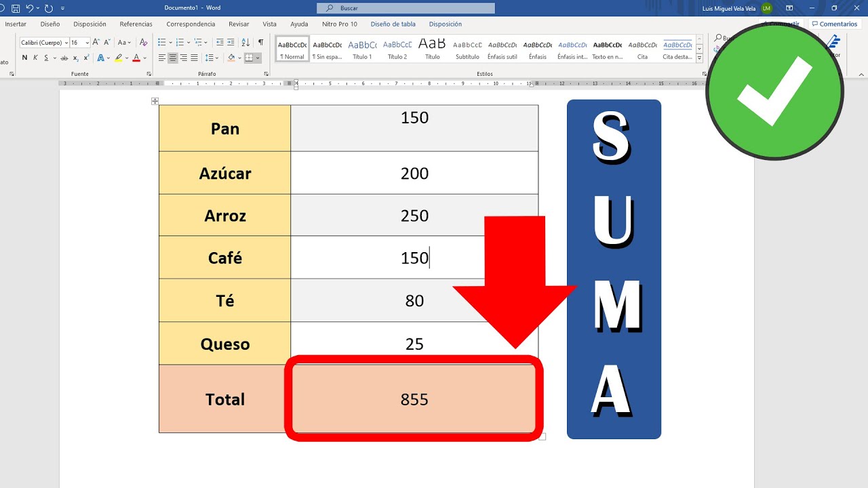Click the red font color swatch
This screenshot has height=488, width=868.
tap(136, 58)
